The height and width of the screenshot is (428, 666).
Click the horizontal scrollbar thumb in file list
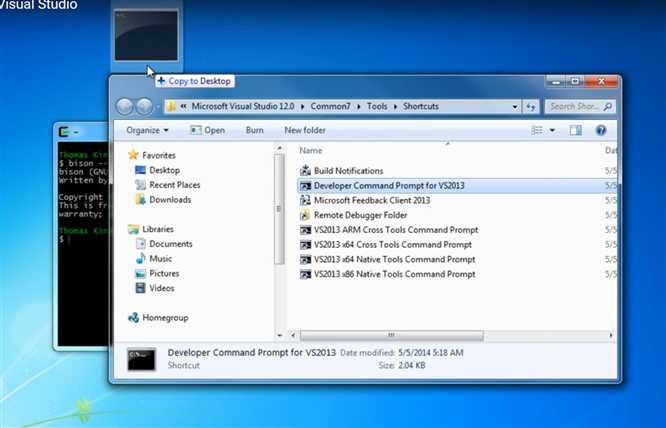coord(392,335)
